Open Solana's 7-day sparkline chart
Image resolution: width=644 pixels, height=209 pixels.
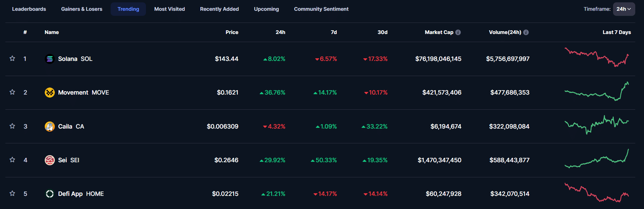(x=597, y=57)
